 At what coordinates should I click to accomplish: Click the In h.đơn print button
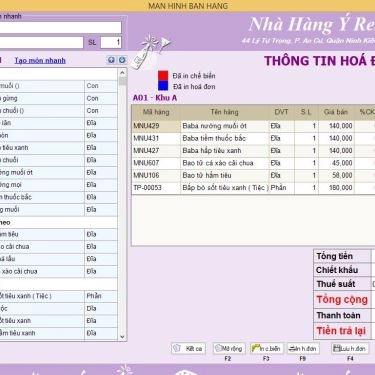tap(303, 349)
